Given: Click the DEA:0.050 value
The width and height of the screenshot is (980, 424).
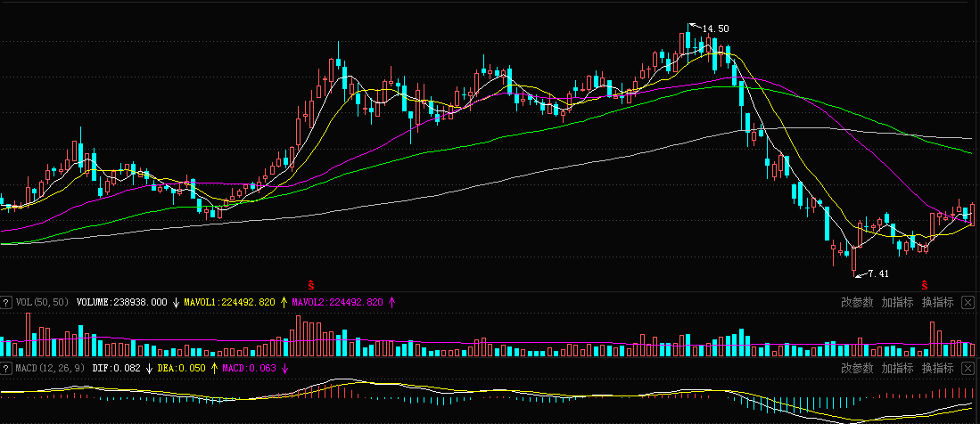Looking at the screenshot, I should [181, 368].
